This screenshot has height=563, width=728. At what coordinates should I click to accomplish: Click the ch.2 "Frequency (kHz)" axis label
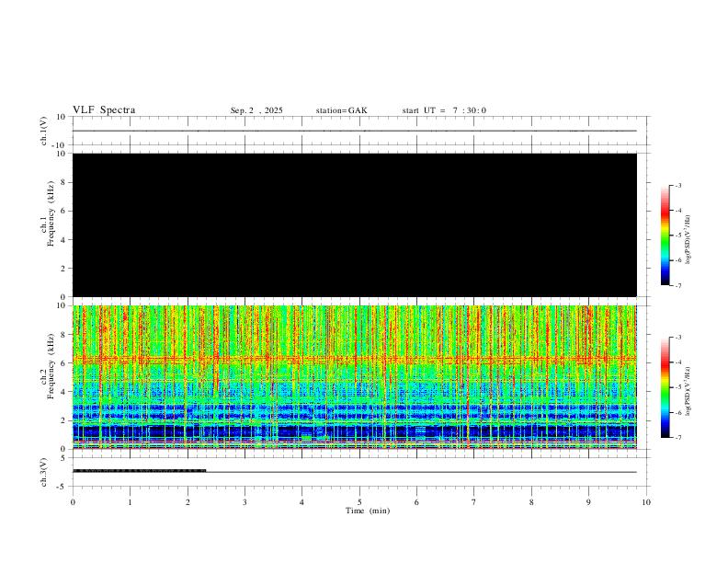(51, 365)
